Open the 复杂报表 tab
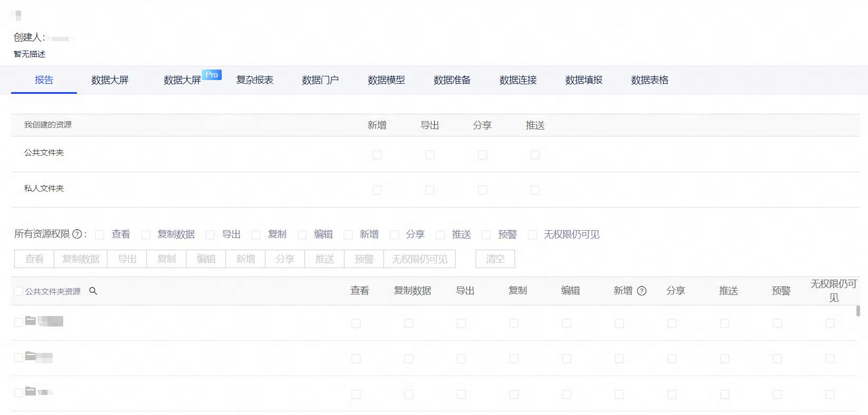The image size is (868, 415). pyautogui.click(x=254, y=80)
